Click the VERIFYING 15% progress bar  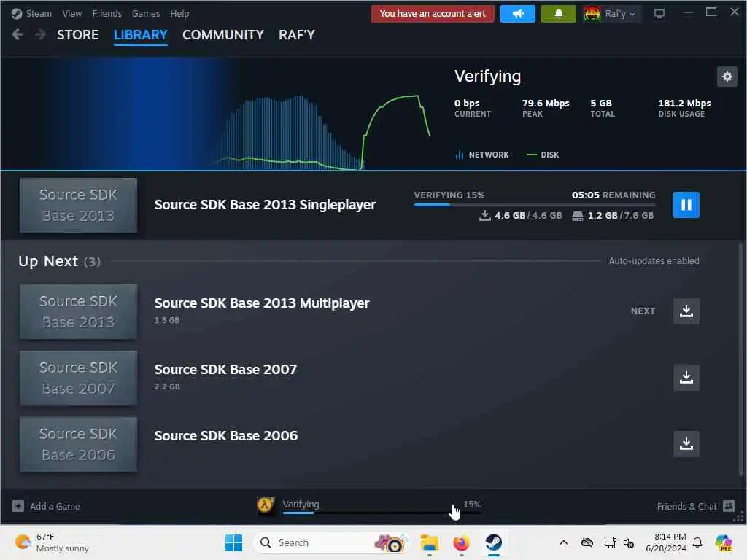(x=535, y=205)
